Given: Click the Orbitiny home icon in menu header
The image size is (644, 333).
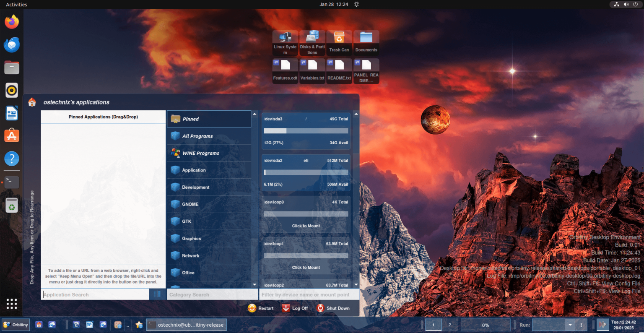Looking at the screenshot, I should (x=32, y=101).
